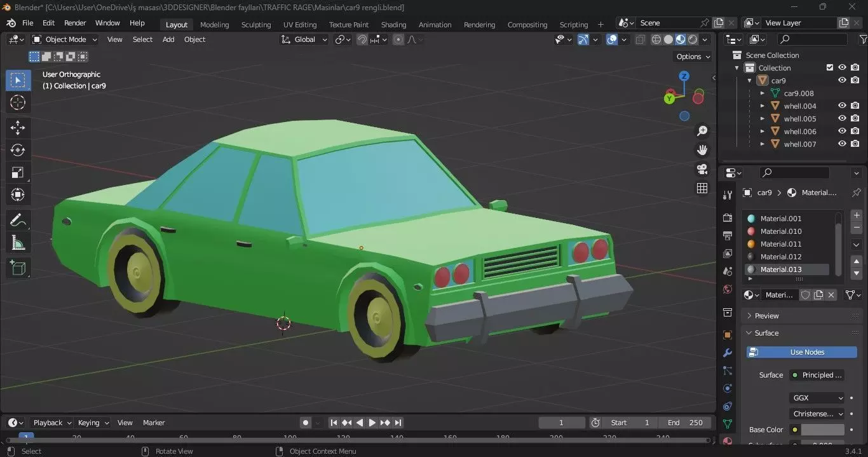Click the Use Nodes button
Screen dimensions: 868x457
(x=802, y=352)
